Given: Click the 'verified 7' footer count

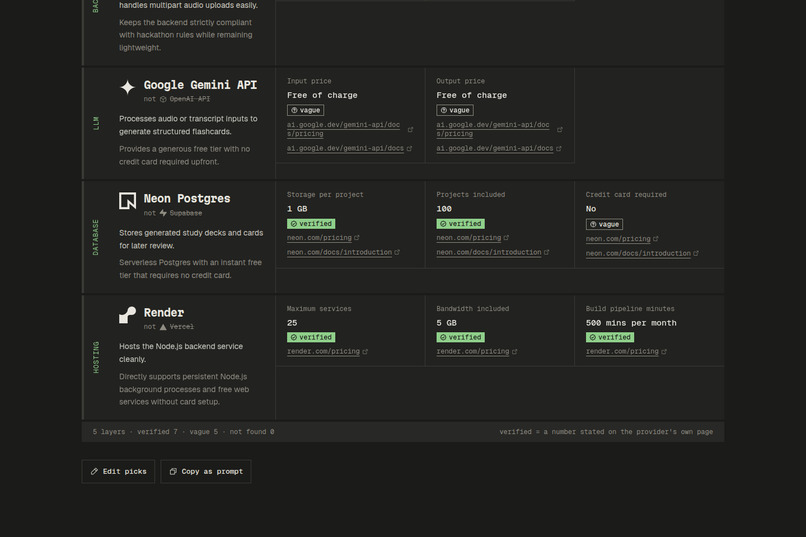Looking at the screenshot, I should pos(157,432).
